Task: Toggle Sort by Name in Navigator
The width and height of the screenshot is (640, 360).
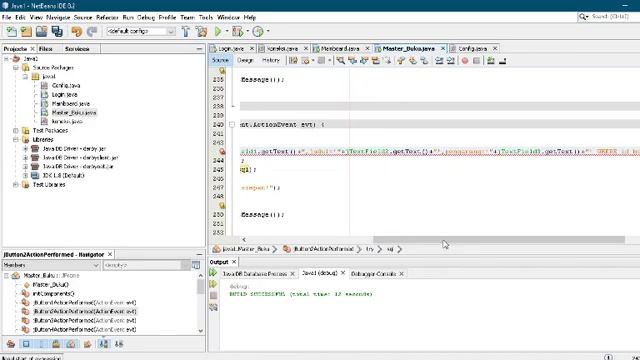Action: 104,344
